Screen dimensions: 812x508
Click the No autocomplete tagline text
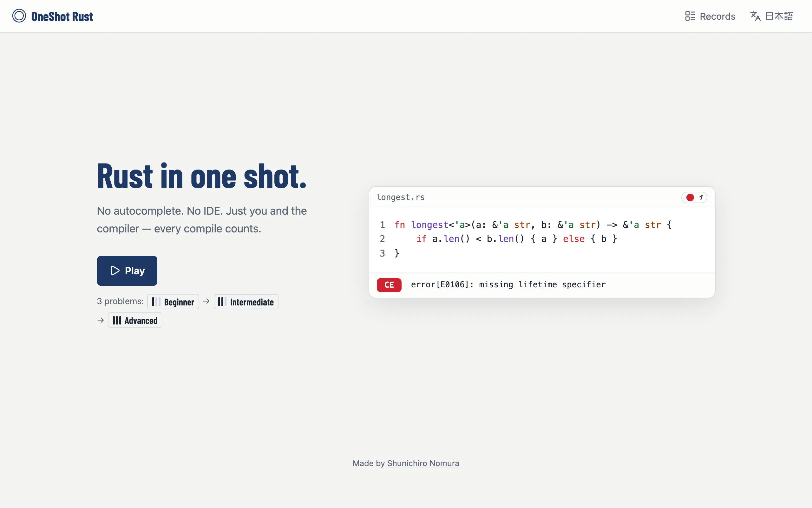point(202,220)
